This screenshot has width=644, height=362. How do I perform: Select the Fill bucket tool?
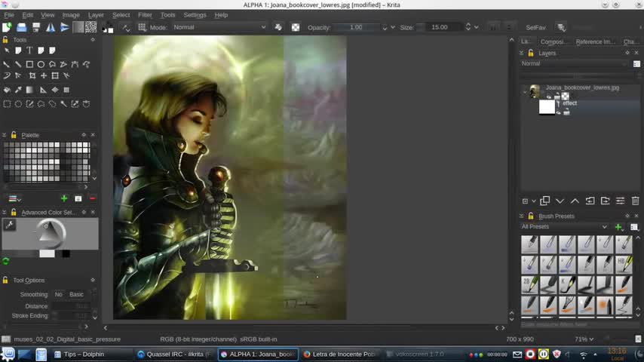coord(7,90)
